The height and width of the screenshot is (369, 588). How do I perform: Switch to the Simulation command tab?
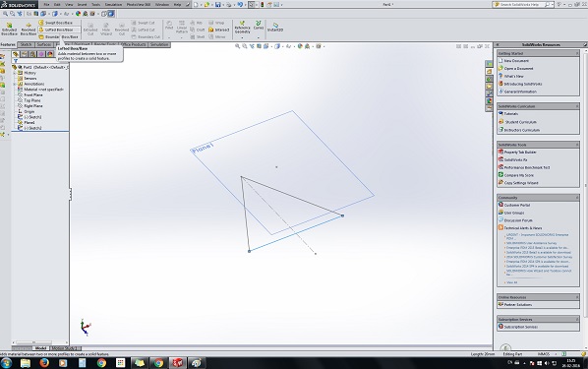[x=159, y=44]
